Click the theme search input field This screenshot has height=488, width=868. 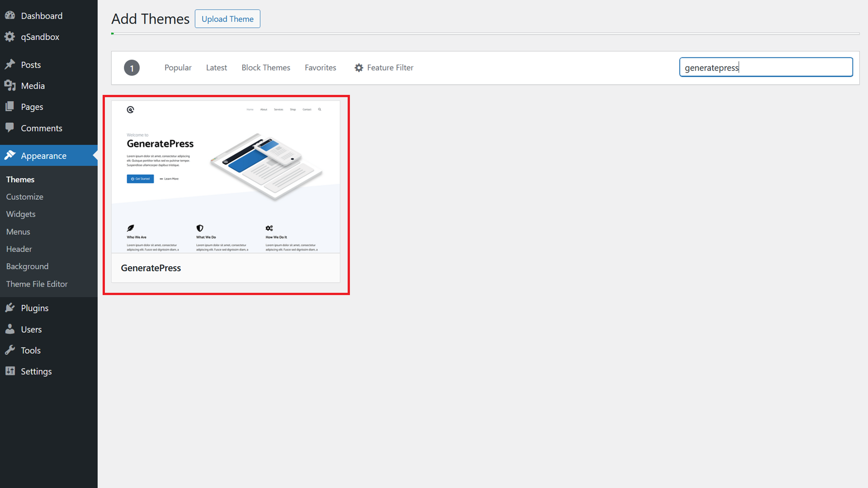click(x=766, y=67)
